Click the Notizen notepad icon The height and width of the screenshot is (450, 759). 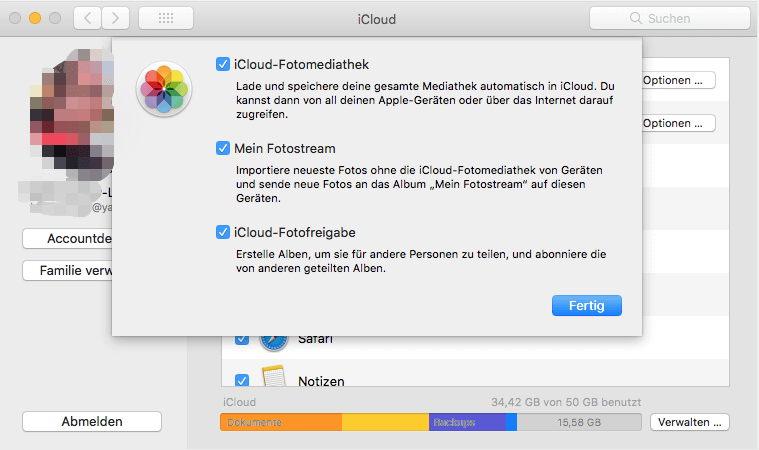click(x=273, y=380)
